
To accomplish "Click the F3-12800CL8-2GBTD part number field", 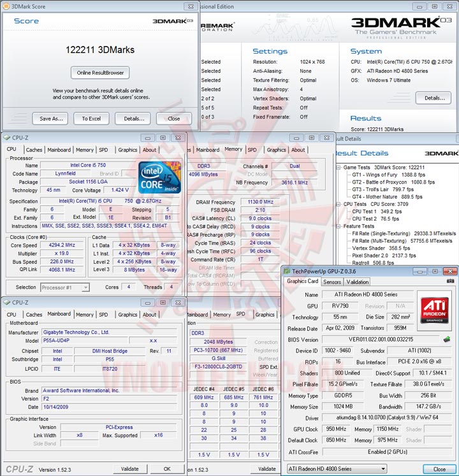I will [219, 366].
